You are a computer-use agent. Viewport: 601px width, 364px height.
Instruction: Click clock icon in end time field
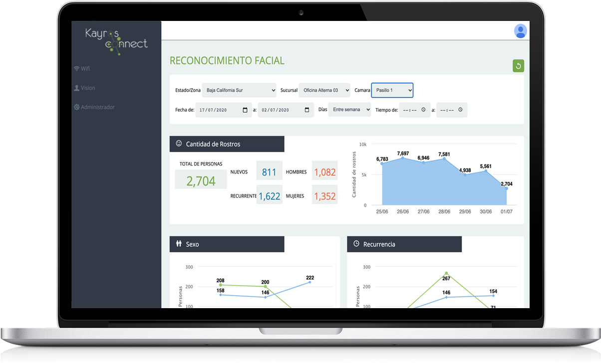point(460,110)
